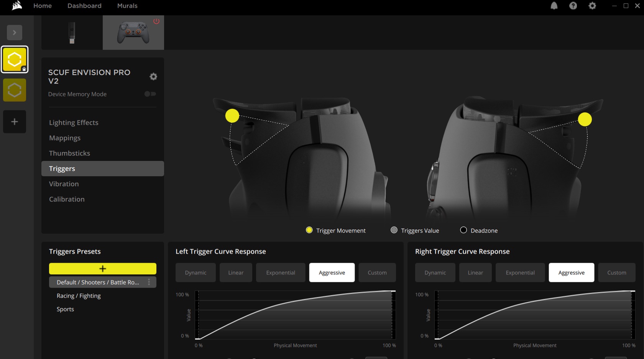
Task: Open the Thumbsticks section
Action: coord(69,153)
